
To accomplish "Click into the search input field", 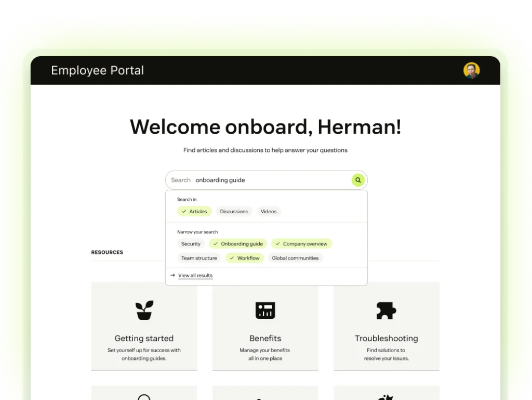I will 270,180.
